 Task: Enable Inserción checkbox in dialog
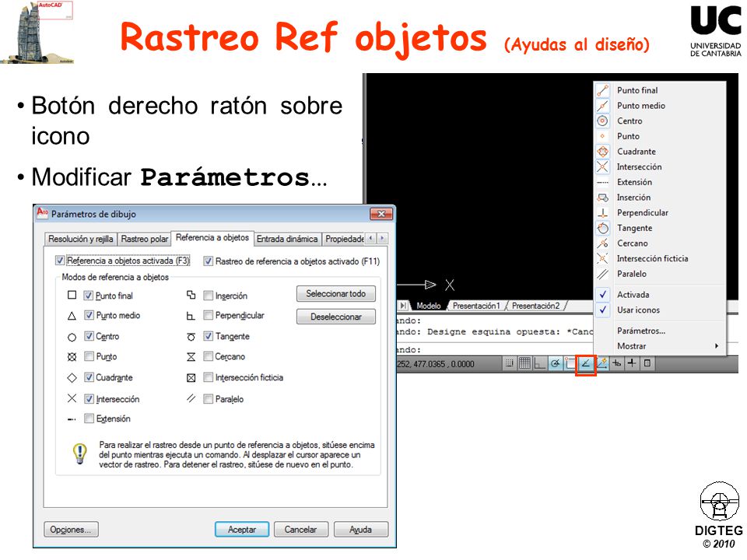208,296
